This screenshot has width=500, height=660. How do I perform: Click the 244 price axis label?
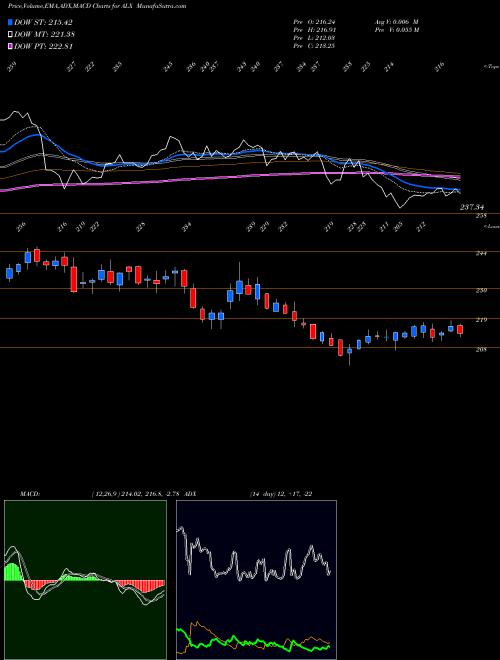click(481, 253)
